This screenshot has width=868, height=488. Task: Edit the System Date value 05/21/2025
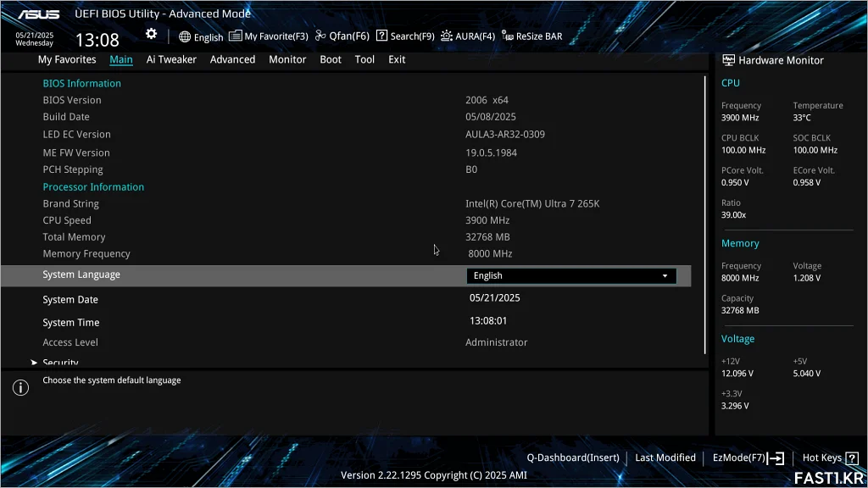(x=495, y=297)
